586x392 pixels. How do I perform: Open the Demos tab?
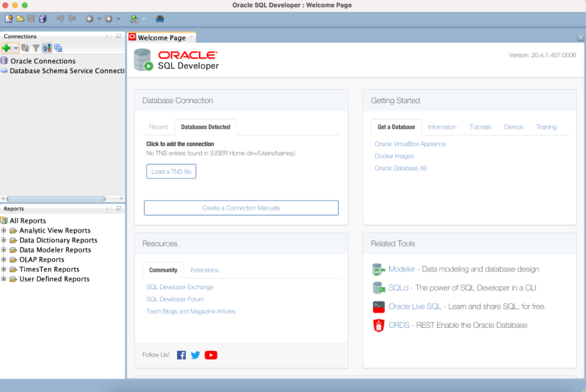coord(514,127)
